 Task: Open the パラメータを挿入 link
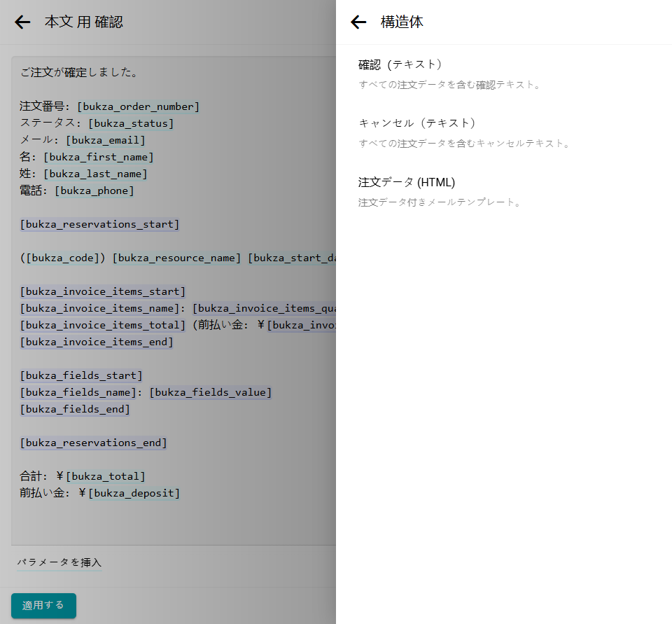click(59, 562)
